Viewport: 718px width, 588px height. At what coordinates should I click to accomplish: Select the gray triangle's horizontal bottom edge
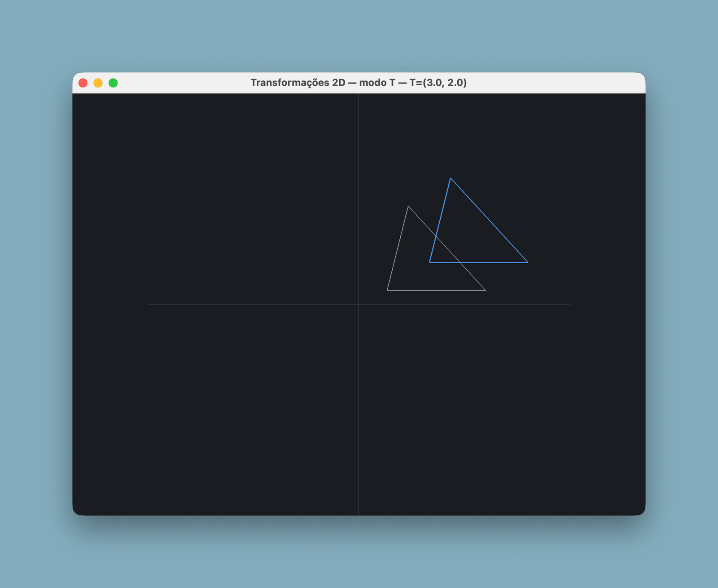tap(436, 291)
